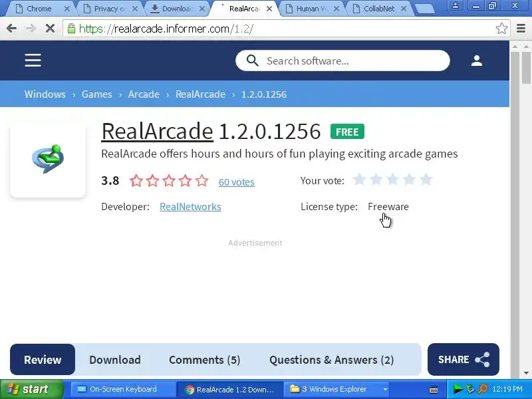Click the Freeware license text
The image size is (532, 399).
pos(388,207)
